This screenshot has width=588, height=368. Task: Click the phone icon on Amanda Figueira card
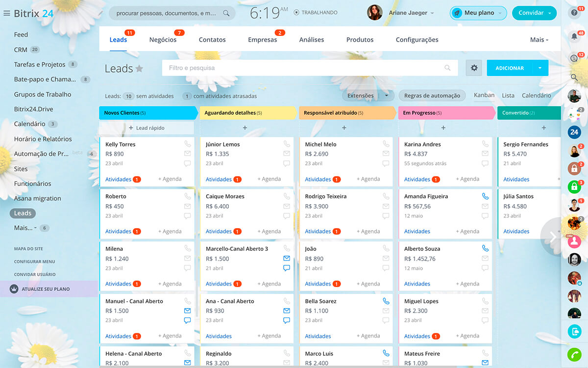click(485, 196)
